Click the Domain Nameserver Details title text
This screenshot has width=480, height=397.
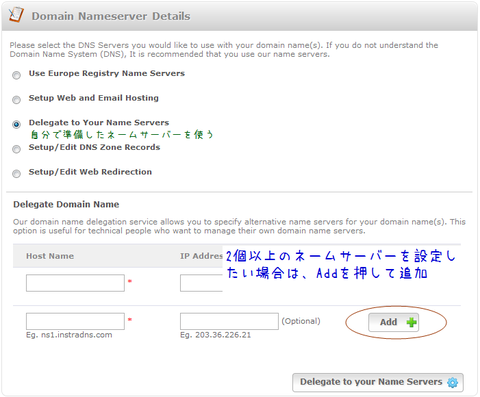[x=111, y=16]
